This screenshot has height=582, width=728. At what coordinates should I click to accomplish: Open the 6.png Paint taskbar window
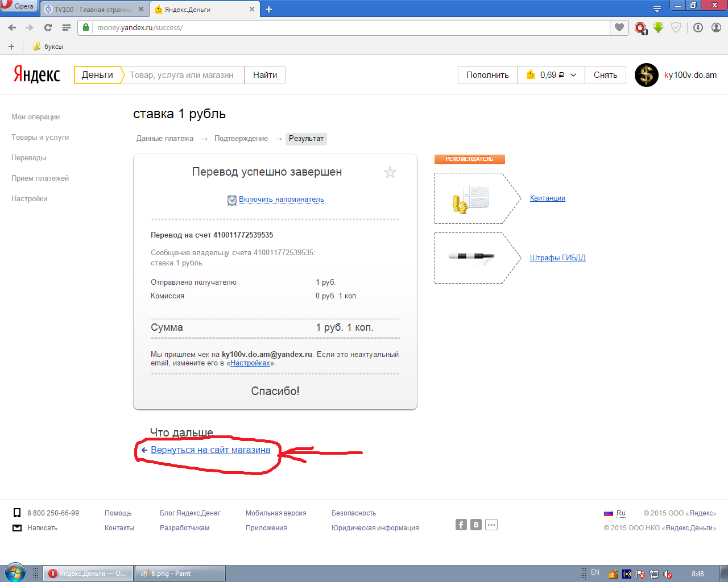pyautogui.click(x=180, y=573)
